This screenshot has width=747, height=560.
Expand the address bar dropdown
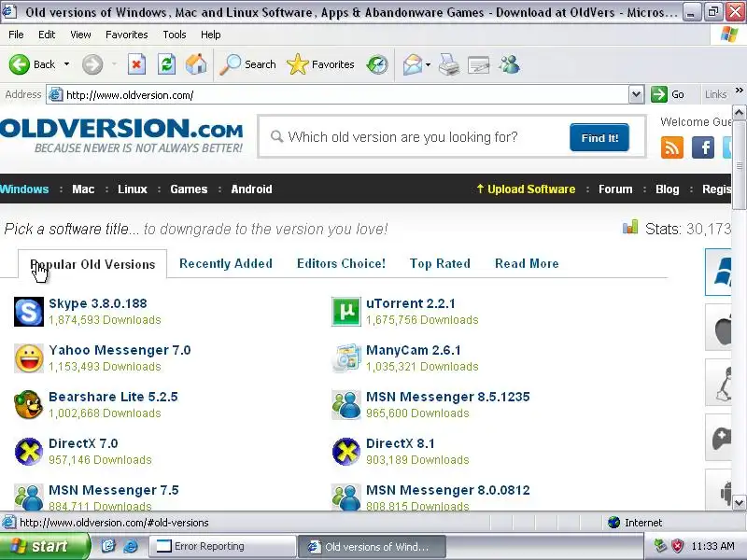tap(636, 94)
